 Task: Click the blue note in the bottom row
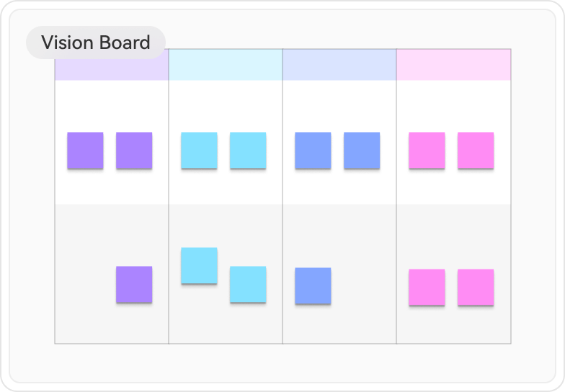click(x=313, y=286)
